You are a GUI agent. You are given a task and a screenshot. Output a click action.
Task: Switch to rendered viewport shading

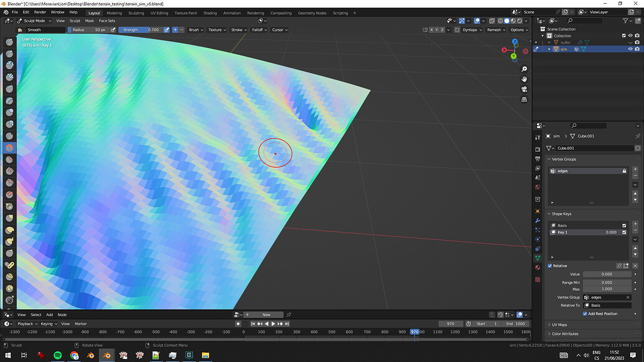coord(520,21)
